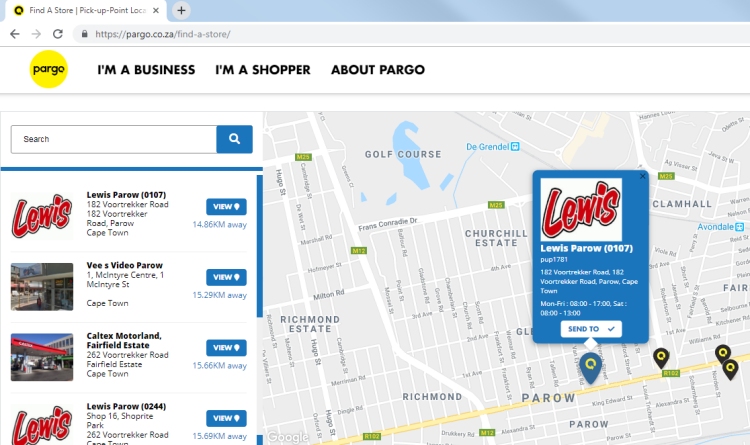Viewport: 750px width, 445px height.
Task: Click 'Frans Conradie Dr' road label
Action: 388,224
